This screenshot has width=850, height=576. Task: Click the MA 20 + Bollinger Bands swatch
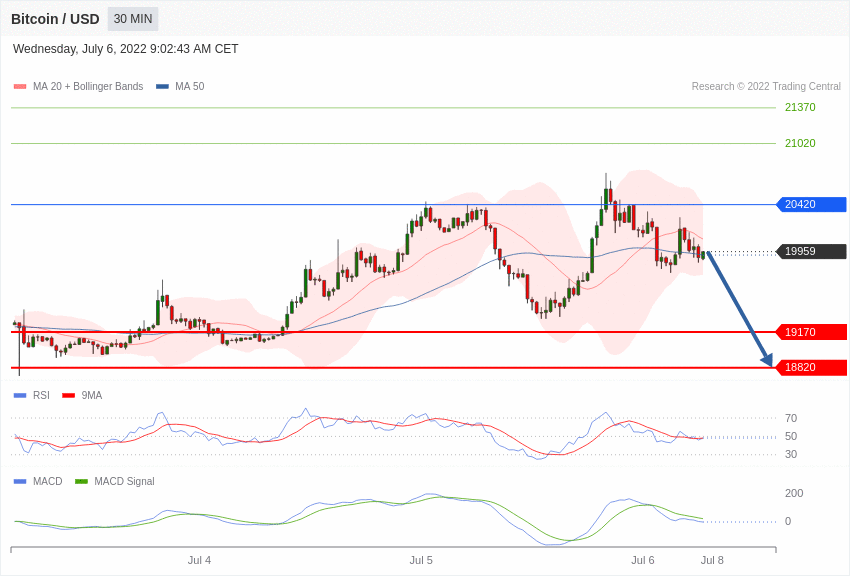click(x=20, y=86)
